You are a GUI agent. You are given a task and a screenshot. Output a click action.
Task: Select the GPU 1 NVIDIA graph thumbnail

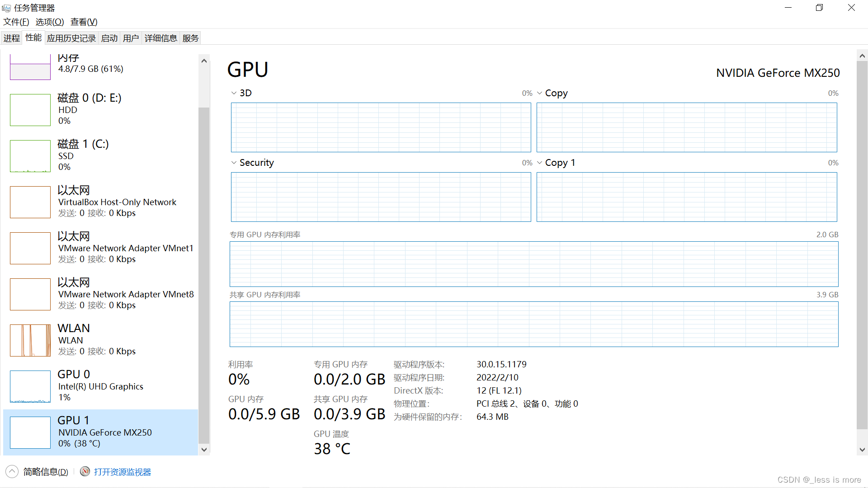30,432
